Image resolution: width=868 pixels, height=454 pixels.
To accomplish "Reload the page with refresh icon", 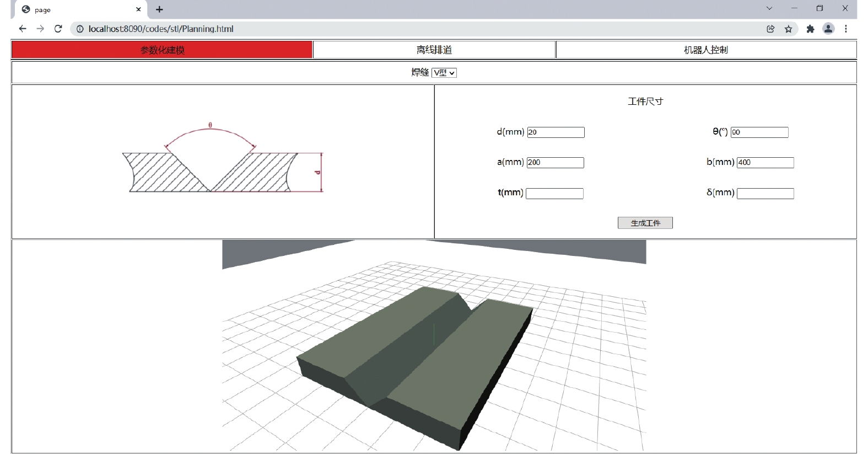I will coord(58,29).
